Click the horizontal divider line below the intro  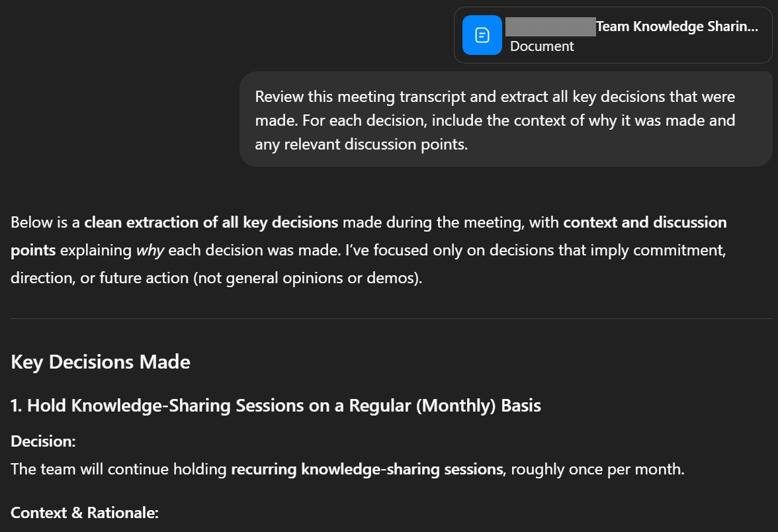coord(389,318)
